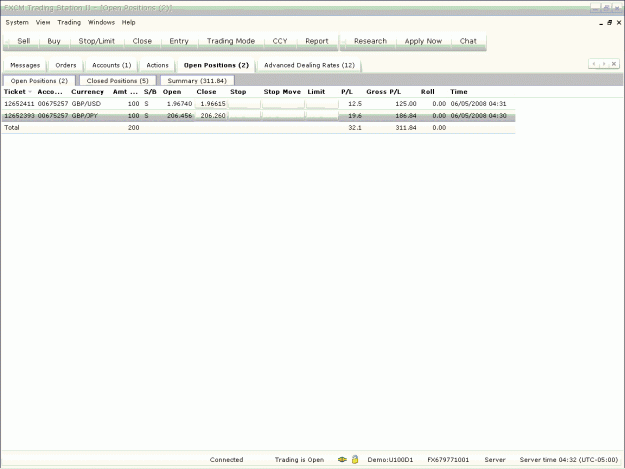Click Trading is Open status text

[x=299, y=460]
